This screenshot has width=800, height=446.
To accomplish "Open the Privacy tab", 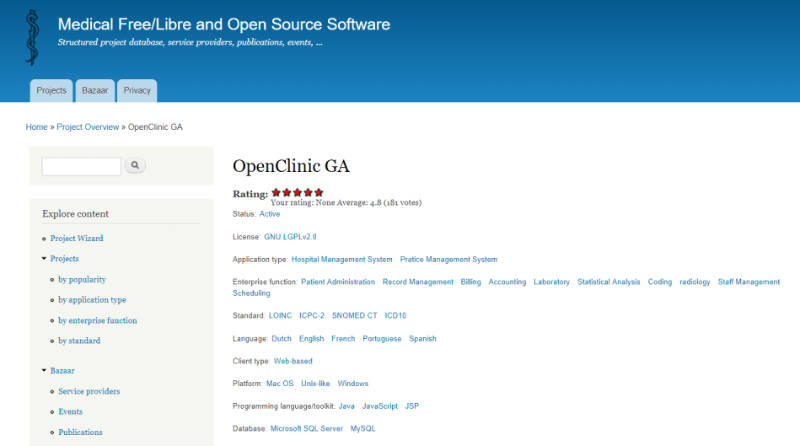I will pos(137,91).
